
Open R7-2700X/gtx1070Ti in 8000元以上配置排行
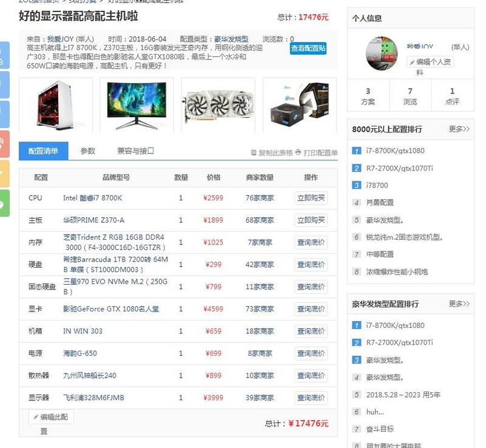400,168
